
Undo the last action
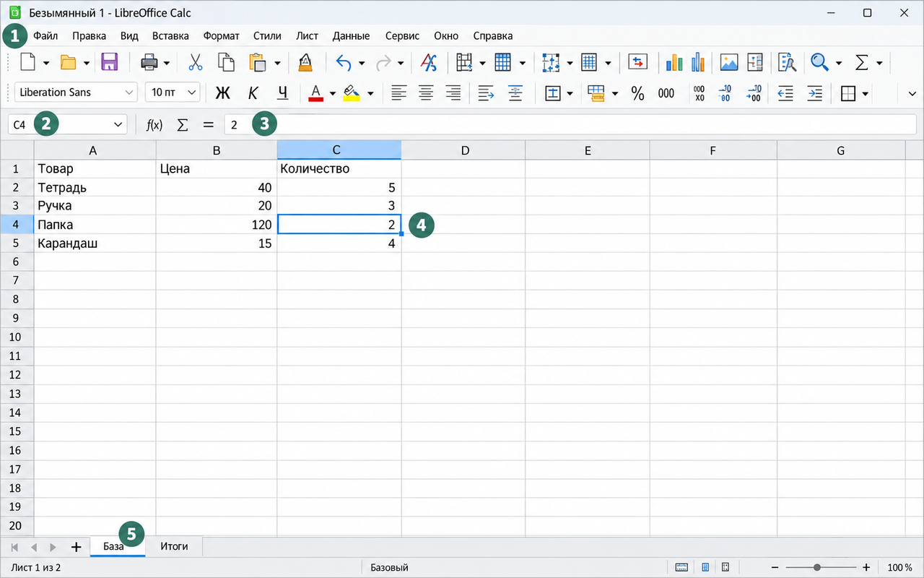[344, 63]
